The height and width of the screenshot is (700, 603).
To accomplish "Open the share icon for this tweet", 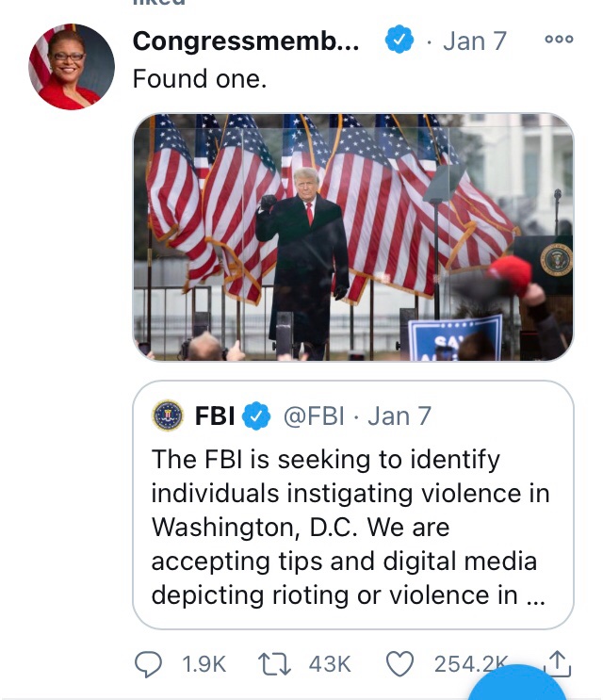I will coord(558,662).
